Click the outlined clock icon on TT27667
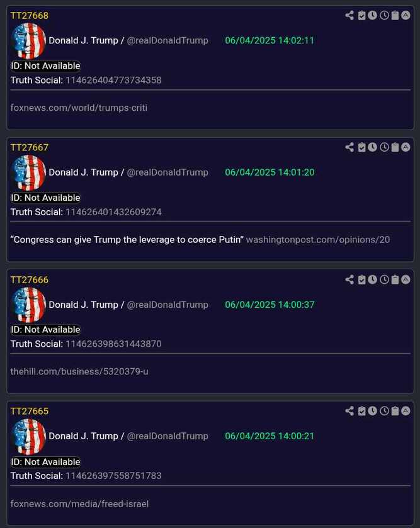 pyautogui.click(x=384, y=147)
